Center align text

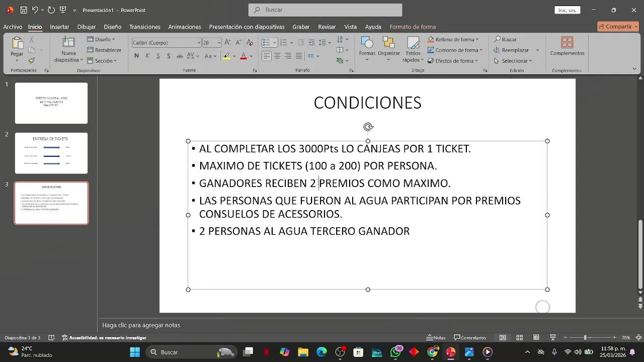tap(277, 56)
